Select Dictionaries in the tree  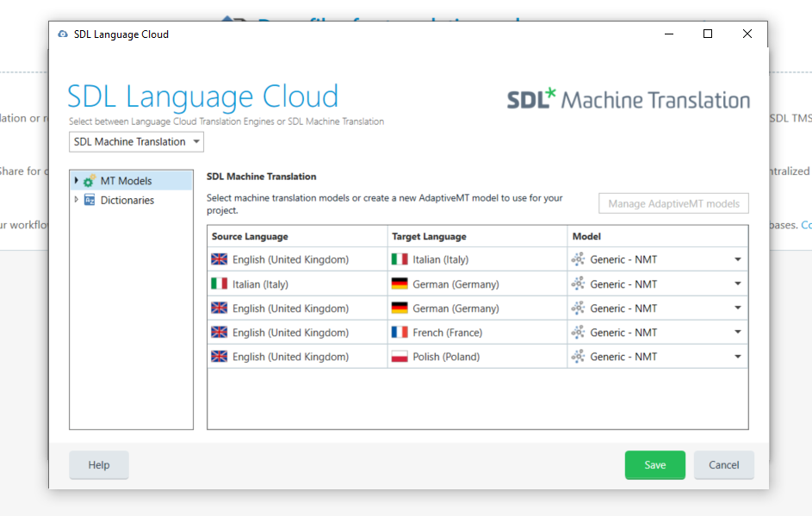pos(127,200)
